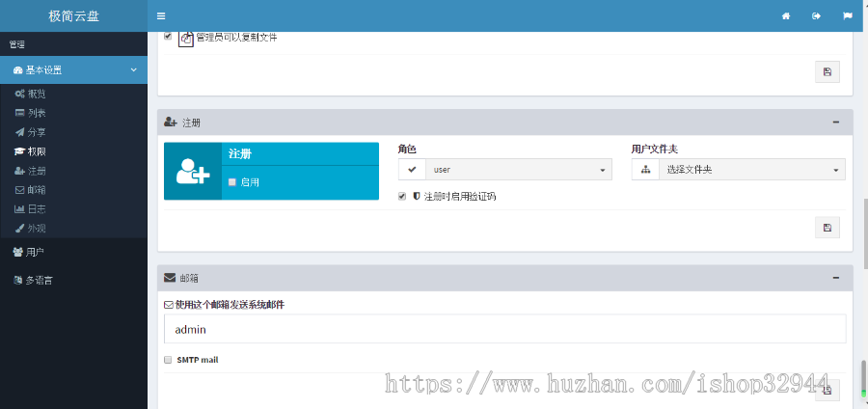Screen dimensions: 868x409
Task: Click the large add-user registration icon
Action: tap(193, 171)
